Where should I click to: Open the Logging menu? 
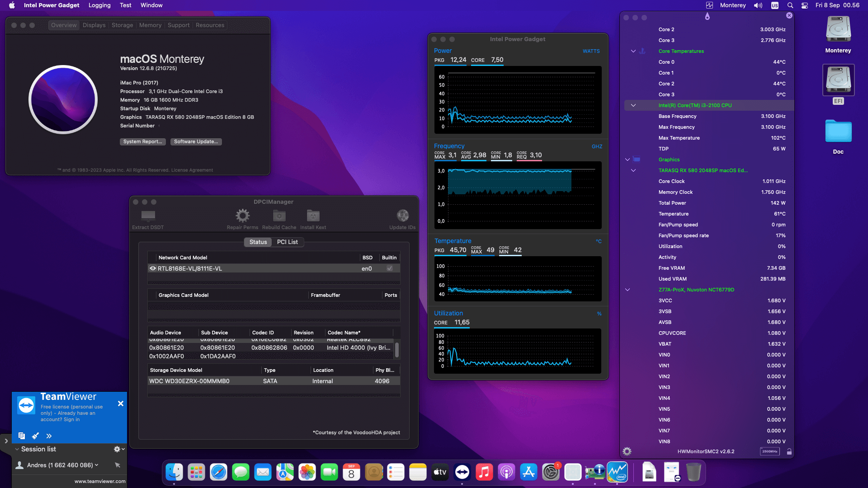point(99,5)
